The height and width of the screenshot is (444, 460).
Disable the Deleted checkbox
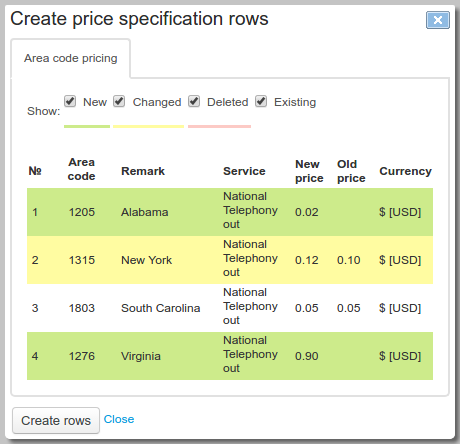coord(194,101)
